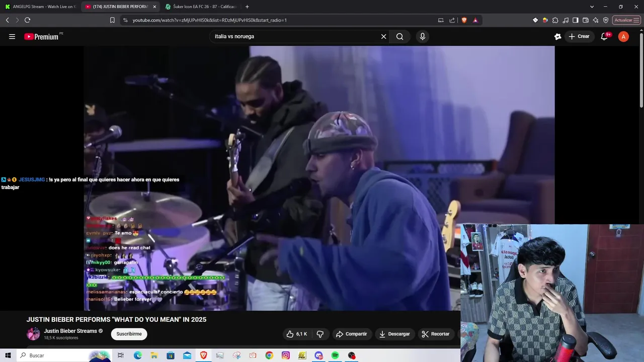Viewport: 644px width, 362px height.
Task: Click the browser address bar URL
Action: pos(210,20)
